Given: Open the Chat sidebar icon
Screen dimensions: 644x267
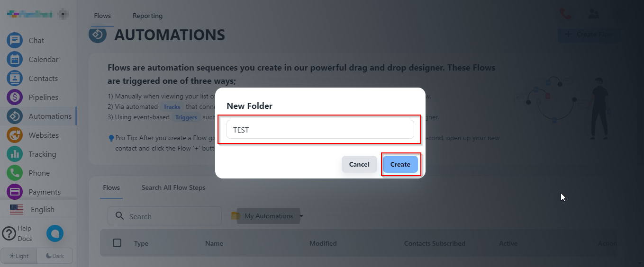Looking at the screenshot, I should point(15,40).
